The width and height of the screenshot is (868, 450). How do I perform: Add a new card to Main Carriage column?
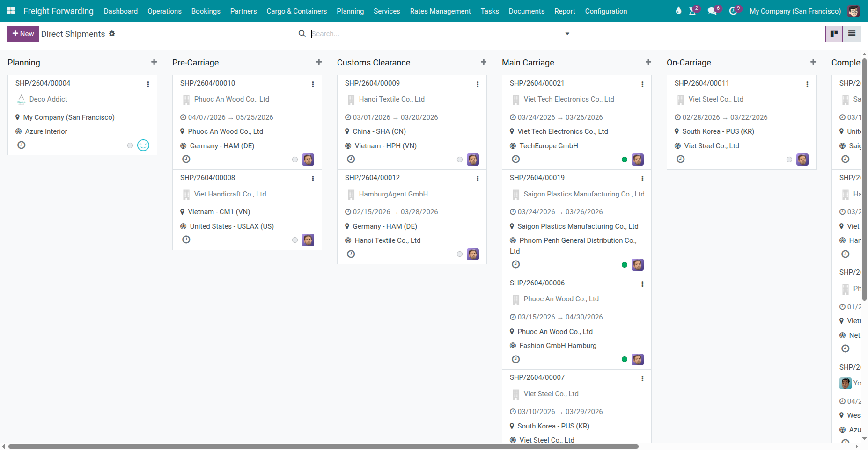pos(648,62)
